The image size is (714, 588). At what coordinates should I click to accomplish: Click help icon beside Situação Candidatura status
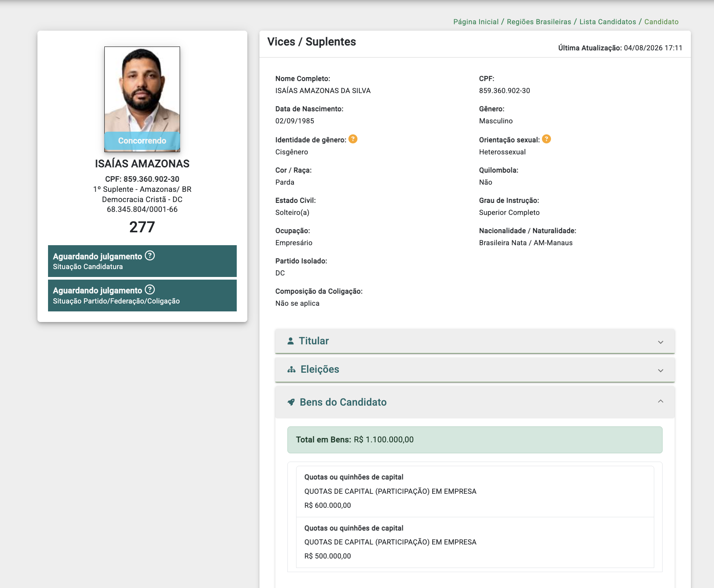[x=150, y=256]
